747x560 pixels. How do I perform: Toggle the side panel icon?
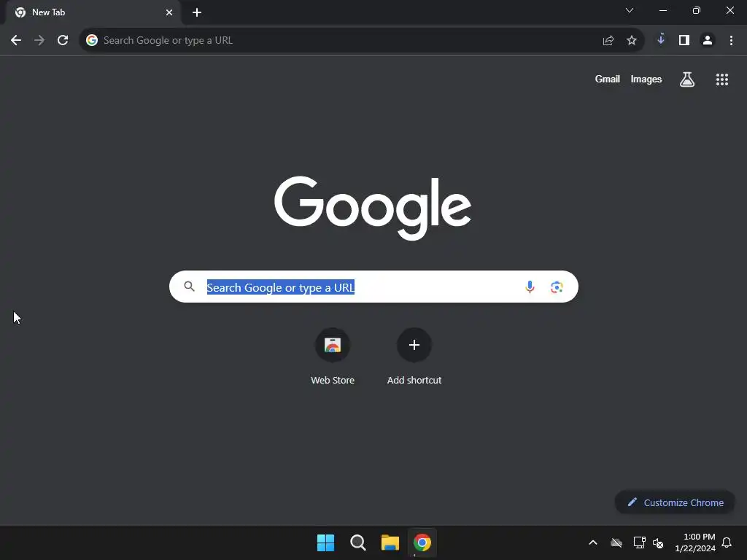pyautogui.click(x=684, y=41)
